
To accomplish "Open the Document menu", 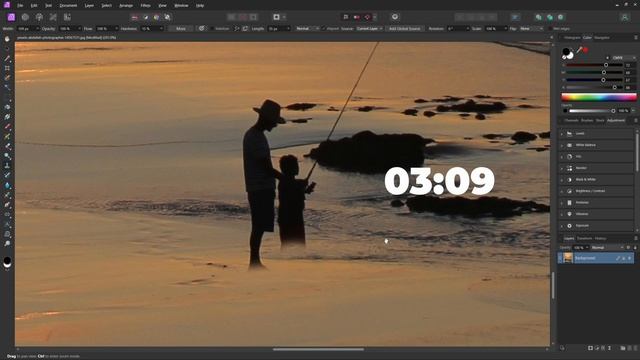I will 68,6.
